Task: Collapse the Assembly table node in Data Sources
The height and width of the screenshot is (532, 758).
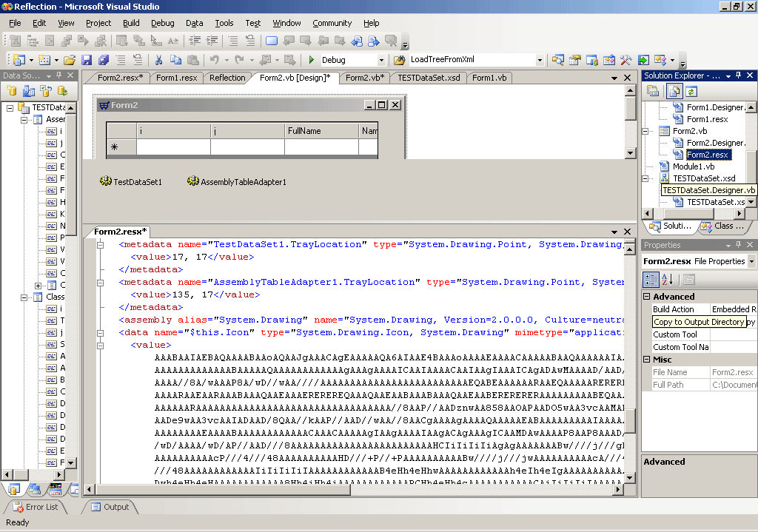Action: pos(24,120)
